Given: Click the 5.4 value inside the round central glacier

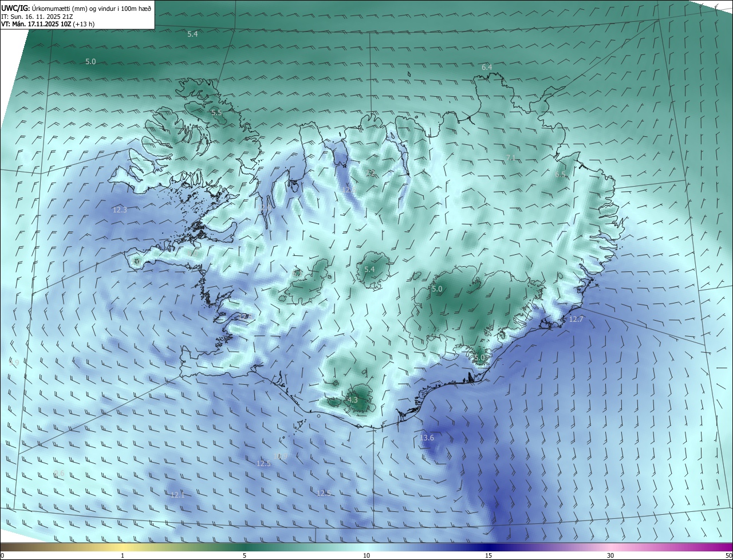Looking at the screenshot, I should click(x=369, y=270).
